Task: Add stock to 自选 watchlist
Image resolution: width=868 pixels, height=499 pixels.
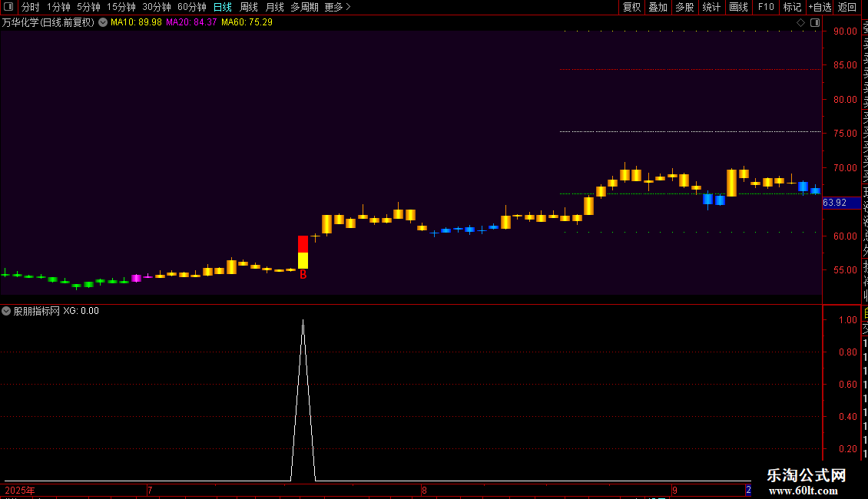Action: [820, 7]
